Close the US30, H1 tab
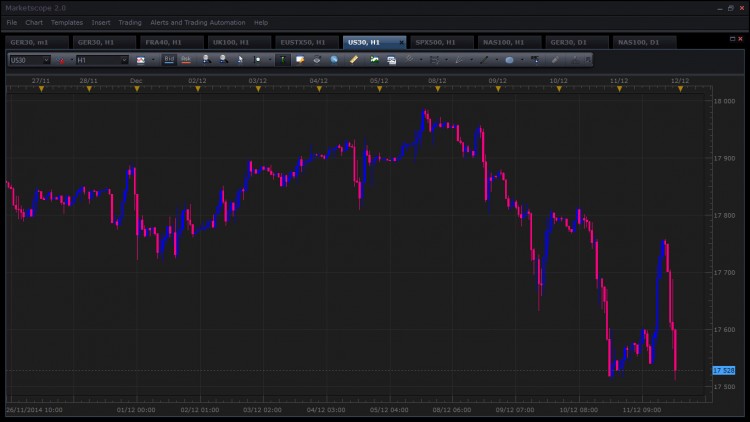 pyautogui.click(x=401, y=43)
